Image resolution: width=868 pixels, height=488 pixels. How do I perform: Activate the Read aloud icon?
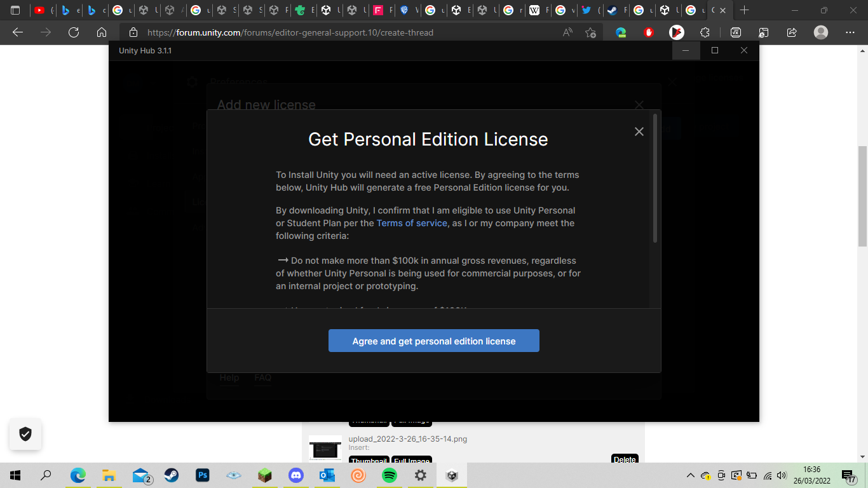(567, 32)
